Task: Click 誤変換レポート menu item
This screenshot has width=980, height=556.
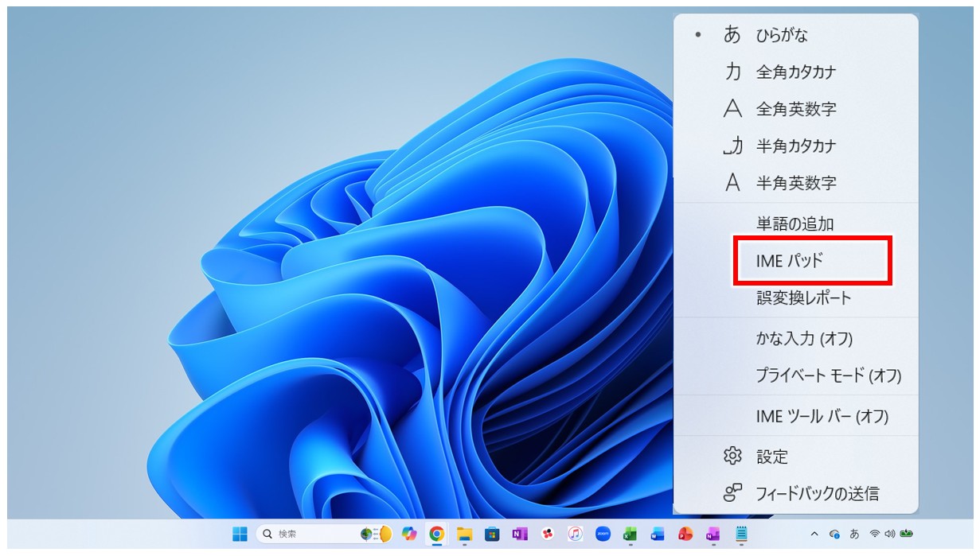Action: coord(795,298)
